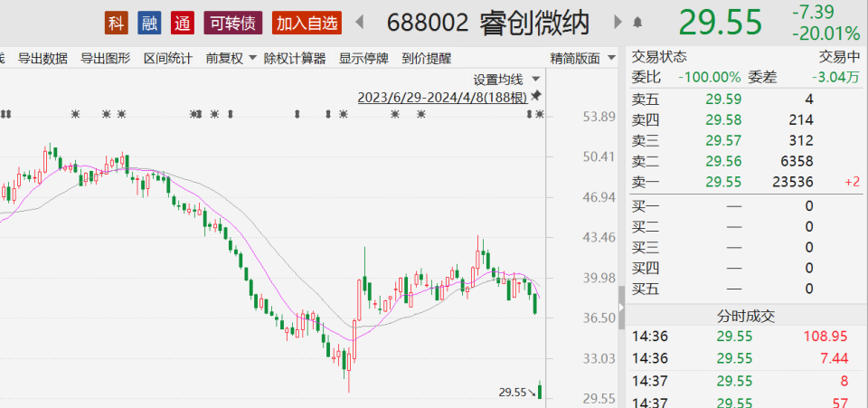Select the 卖四 price 29.58
Image resolution: width=868 pixels, height=408 pixels.
click(723, 120)
